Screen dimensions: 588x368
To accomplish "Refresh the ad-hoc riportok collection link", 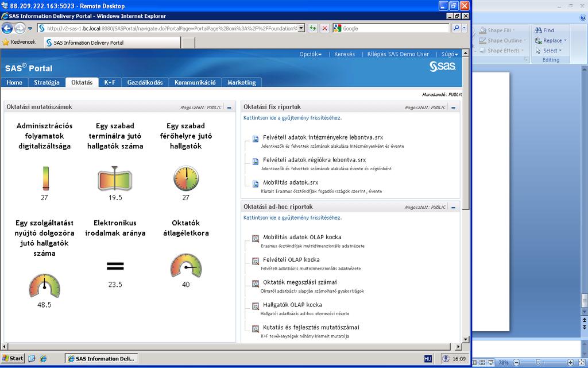I will pos(292,217).
